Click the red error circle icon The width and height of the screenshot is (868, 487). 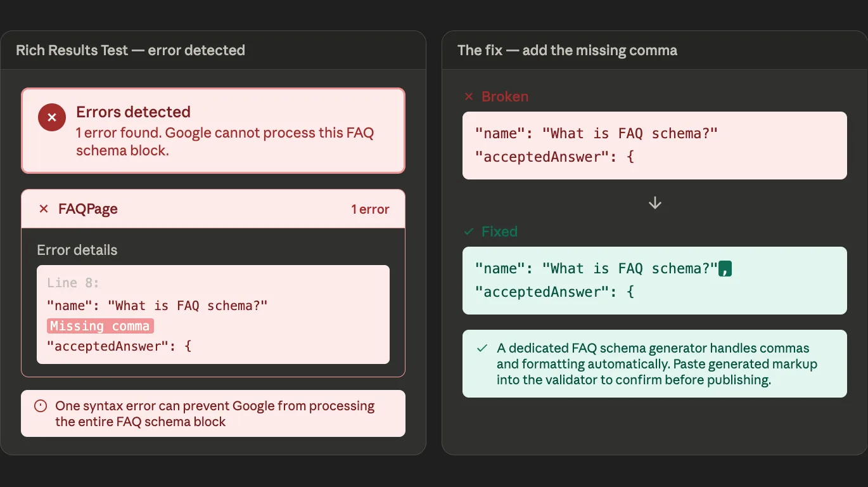pos(52,117)
